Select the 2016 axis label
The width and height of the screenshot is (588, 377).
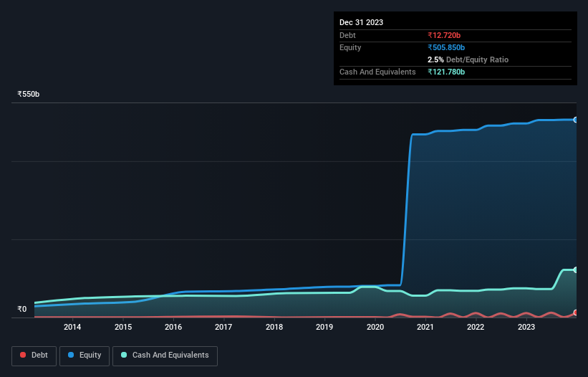click(x=173, y=327)
